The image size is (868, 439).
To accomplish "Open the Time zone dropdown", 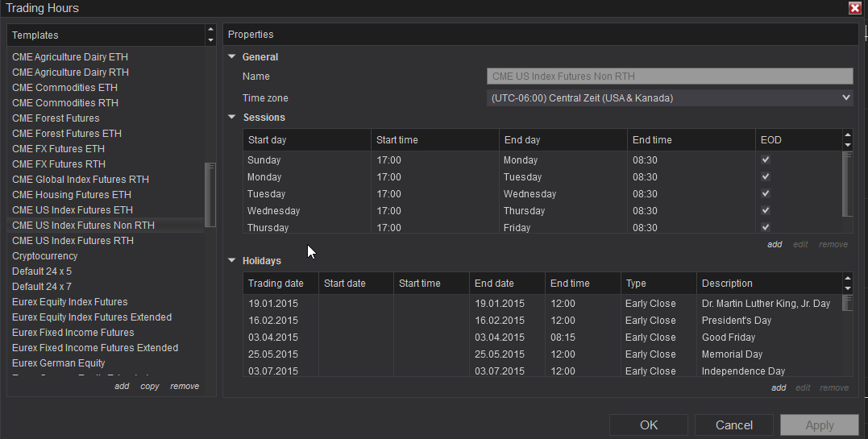I will click(670, 98).
